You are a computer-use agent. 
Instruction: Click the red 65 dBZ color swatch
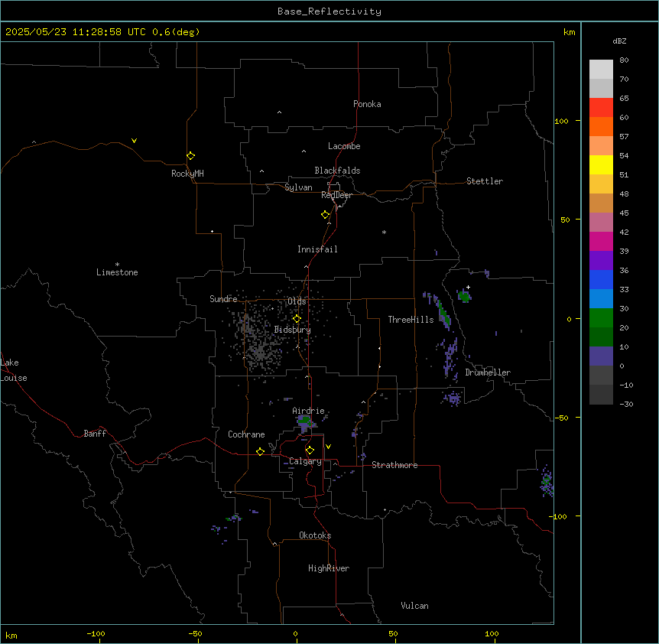[601, 107]
